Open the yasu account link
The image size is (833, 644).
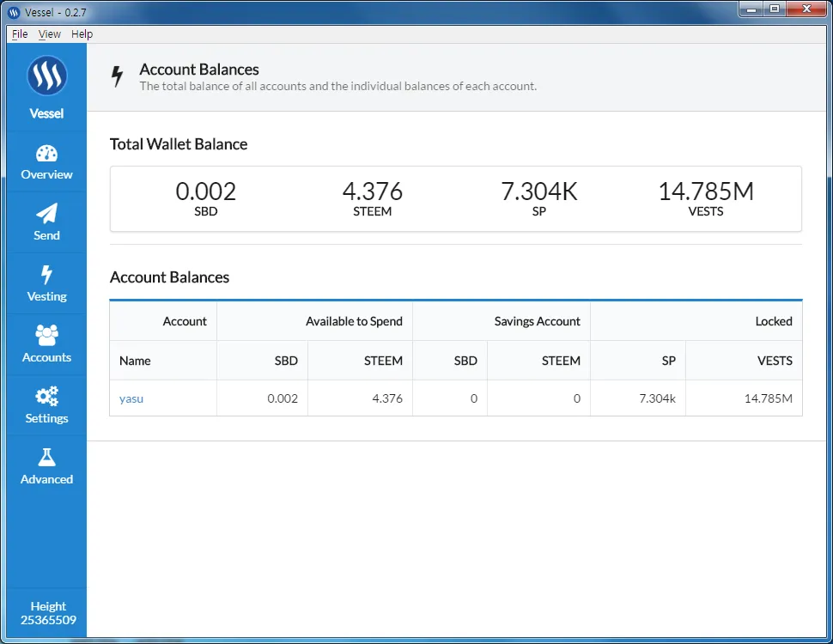(x=131, y=398)
